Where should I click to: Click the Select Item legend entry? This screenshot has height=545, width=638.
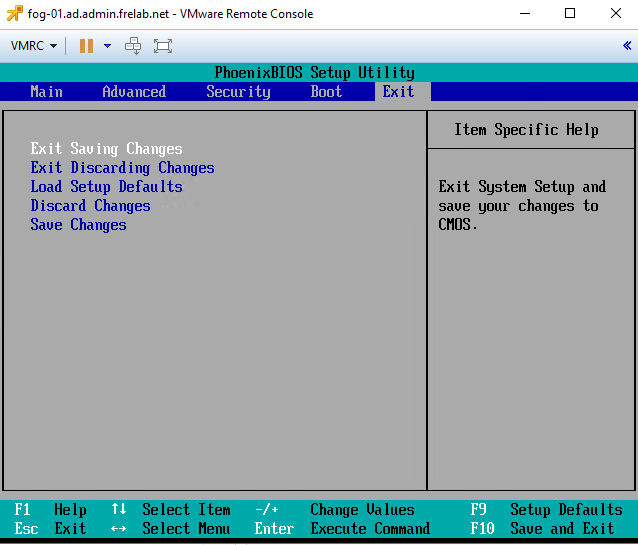tap(170, 510)
